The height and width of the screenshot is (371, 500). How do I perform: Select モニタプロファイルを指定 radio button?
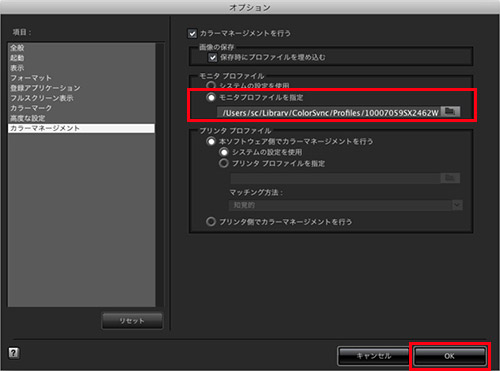(x=211, y=97)
